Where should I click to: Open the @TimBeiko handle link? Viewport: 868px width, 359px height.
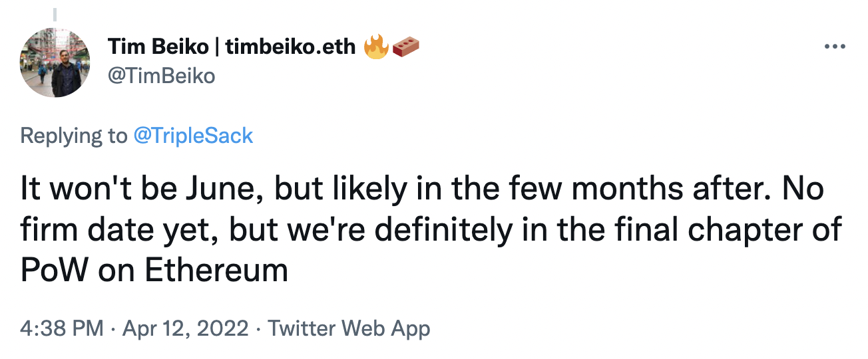pos(161,76)
